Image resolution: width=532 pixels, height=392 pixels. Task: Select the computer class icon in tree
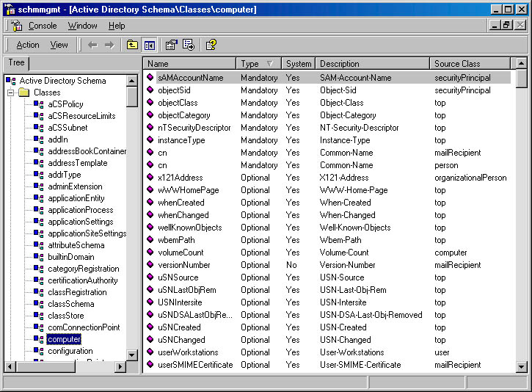38,339
